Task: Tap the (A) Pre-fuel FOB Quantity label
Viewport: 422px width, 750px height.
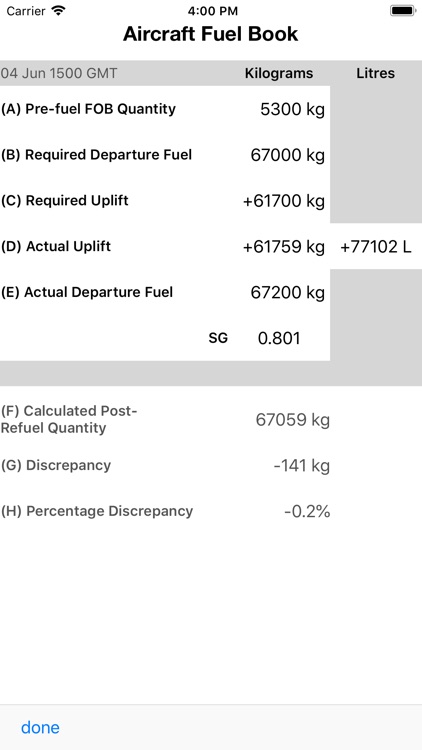Action: [x=89, y=109]
